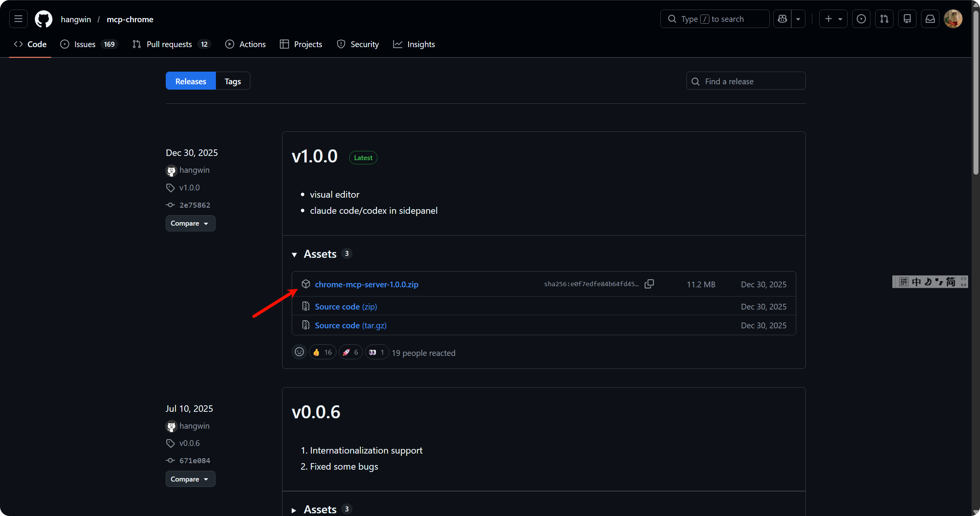The image size is (980, 516).
Task: Toggle the eyes reaction
Action: [377, 352]
